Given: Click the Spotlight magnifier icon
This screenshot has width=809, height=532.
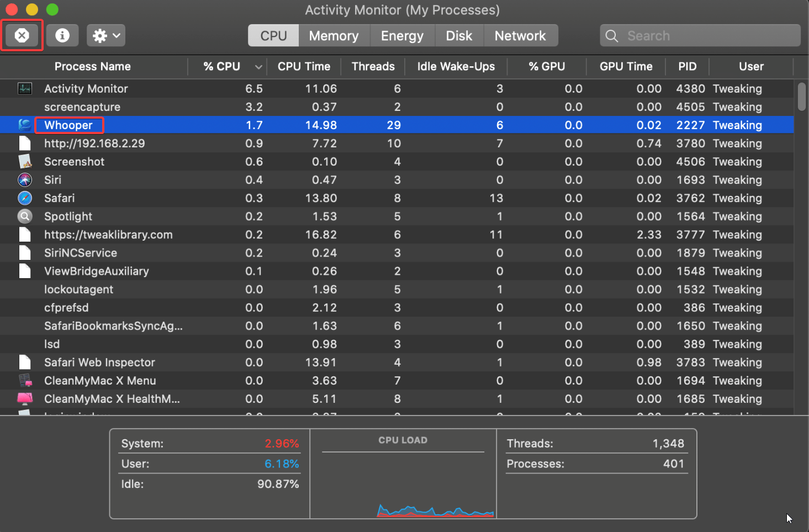Looking at the screenshot, I should [x=25, y=216].
